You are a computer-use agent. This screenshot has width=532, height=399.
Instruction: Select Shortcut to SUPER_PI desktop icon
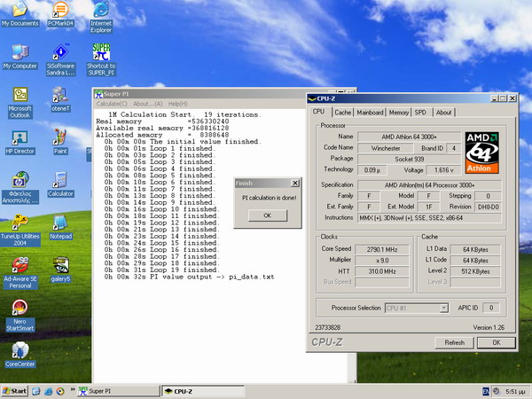pyautogui.click(x=101, y=60)
